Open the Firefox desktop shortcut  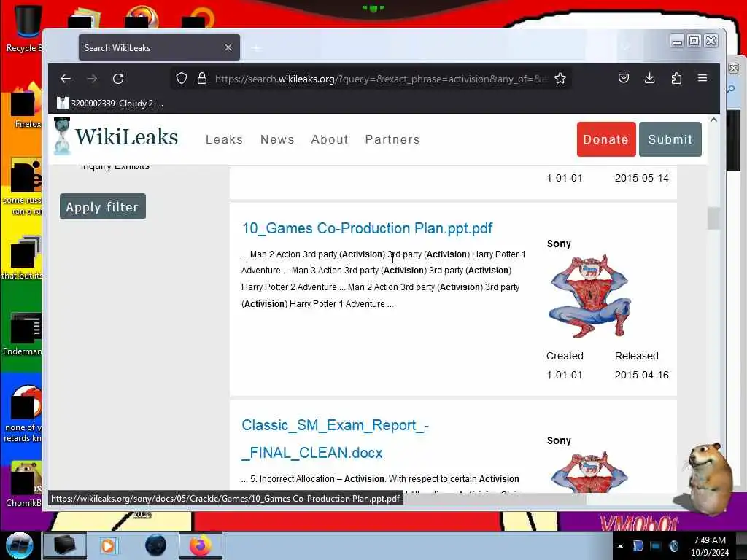coord(25,106)
